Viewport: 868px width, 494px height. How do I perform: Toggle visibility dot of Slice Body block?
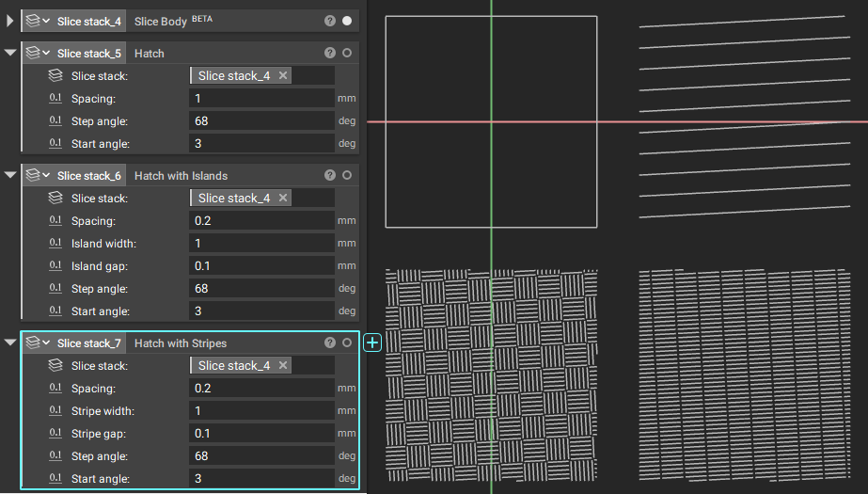347,21
